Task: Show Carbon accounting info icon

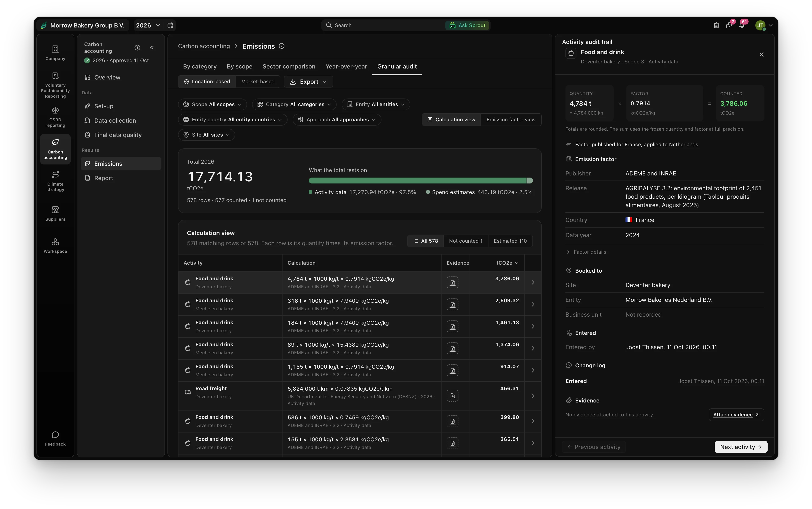Action: click(137, 48)
